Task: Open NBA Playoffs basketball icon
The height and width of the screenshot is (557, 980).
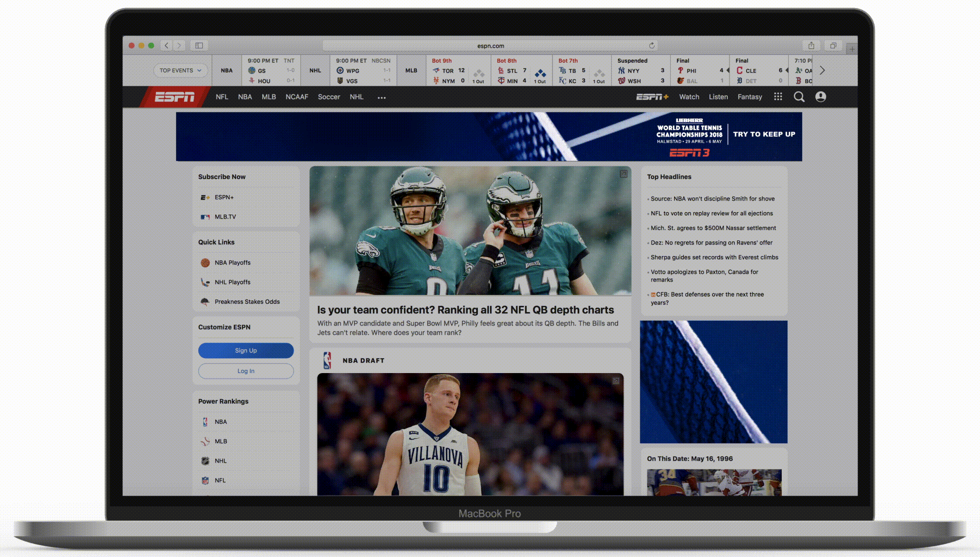Action: pos(205,262)
